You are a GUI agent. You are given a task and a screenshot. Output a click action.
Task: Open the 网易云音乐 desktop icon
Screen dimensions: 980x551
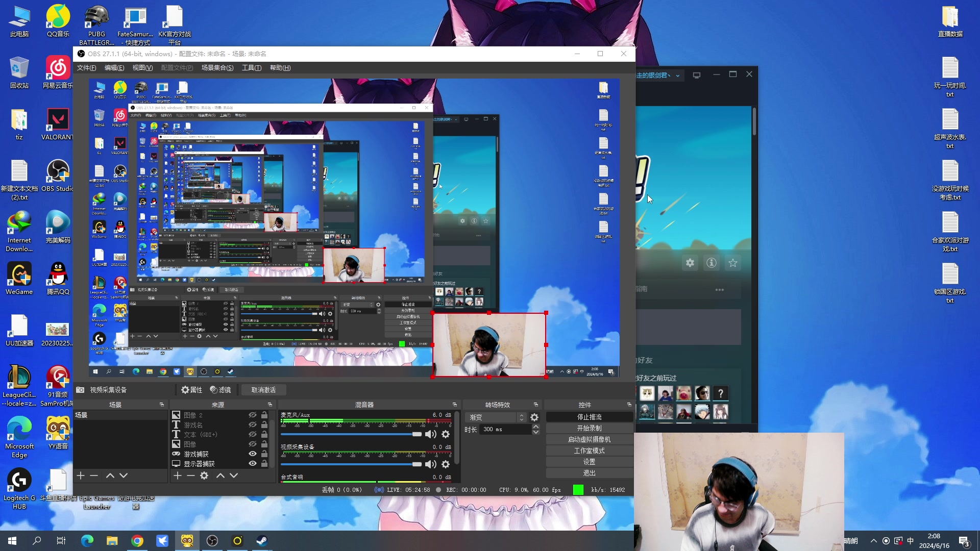click(x=58, y=72)
